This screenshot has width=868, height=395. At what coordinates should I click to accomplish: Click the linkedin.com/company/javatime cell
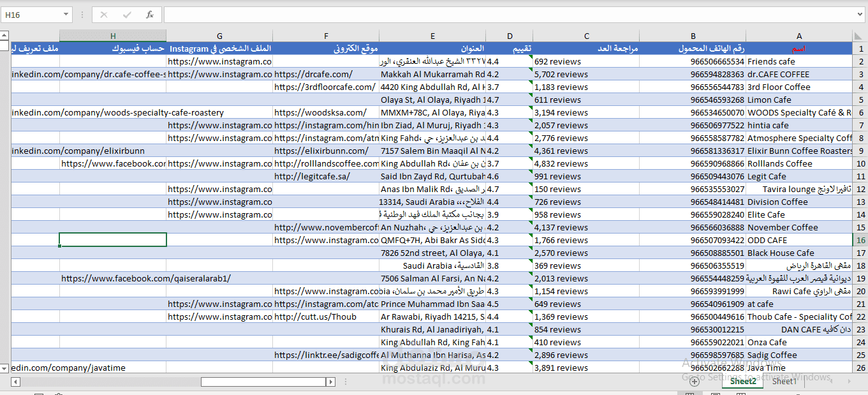click(x=35, y=368)
